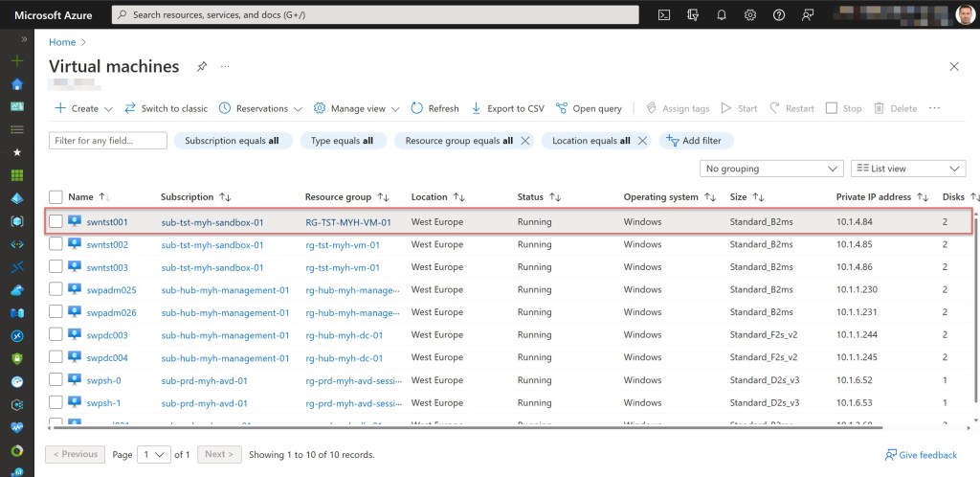Click the Filter for any field box
Screen dimensions: 980x477
pyautogui.click(x=107, y=141)
